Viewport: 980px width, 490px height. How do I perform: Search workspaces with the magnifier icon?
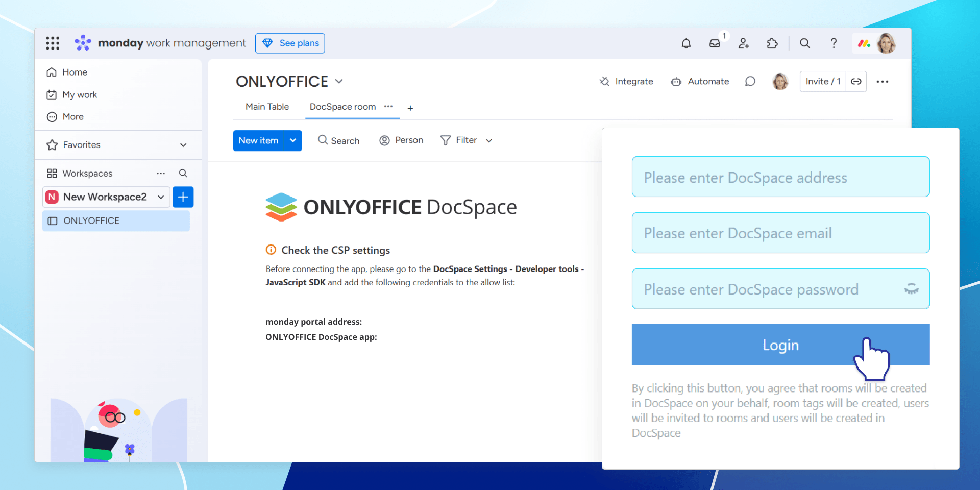183,174
